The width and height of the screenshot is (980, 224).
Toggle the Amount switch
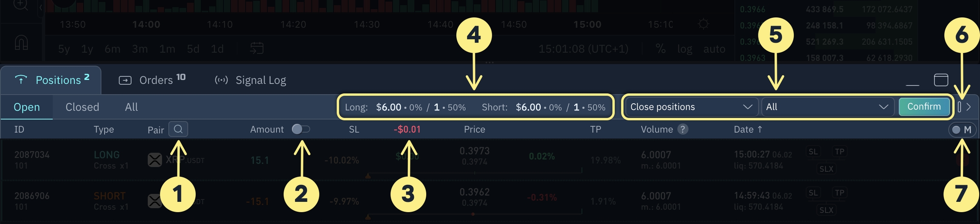(x=301, y=129)
